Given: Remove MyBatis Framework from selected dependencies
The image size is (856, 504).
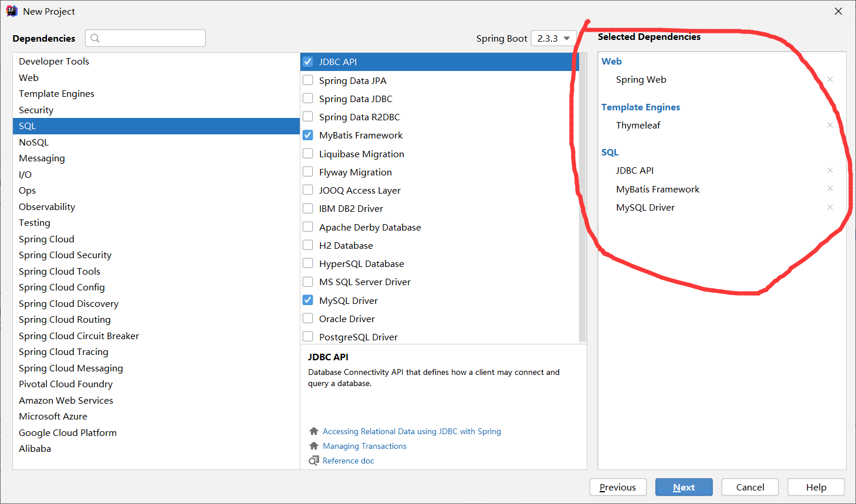Looking at the screenshot, I should click(830, 188).
